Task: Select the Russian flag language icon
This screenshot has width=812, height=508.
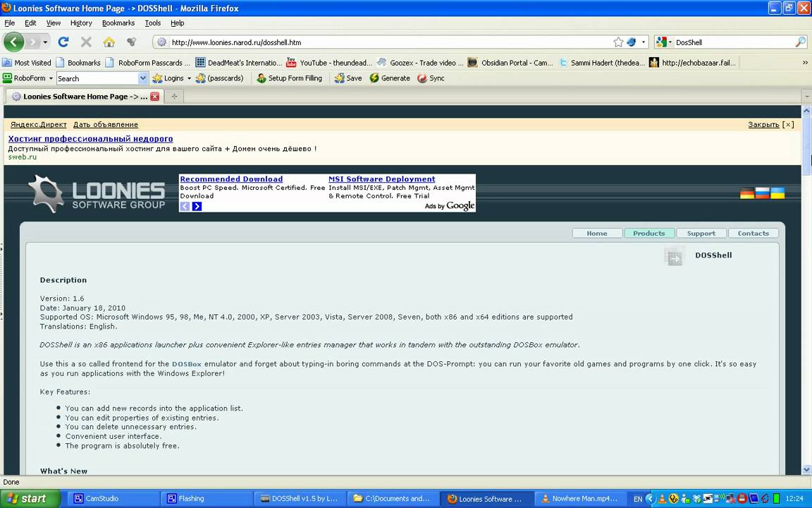Action: [762, 193]
